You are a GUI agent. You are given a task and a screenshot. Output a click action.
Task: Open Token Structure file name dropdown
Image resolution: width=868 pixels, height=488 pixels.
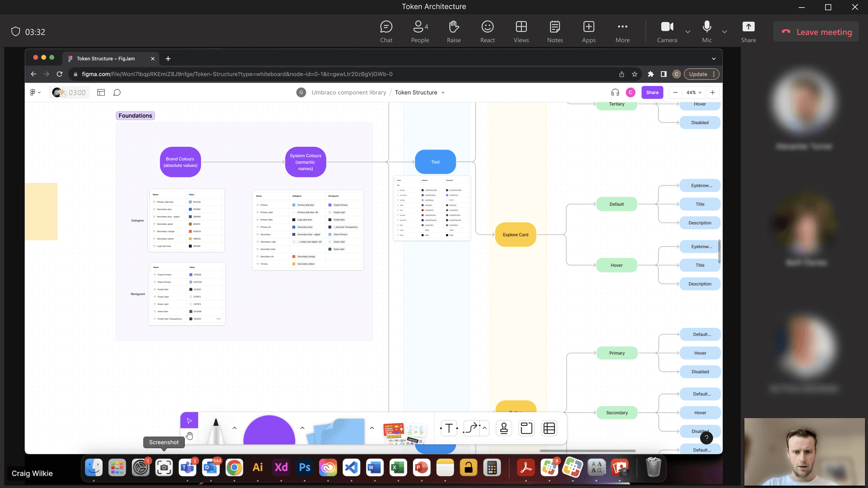point(443,92)
